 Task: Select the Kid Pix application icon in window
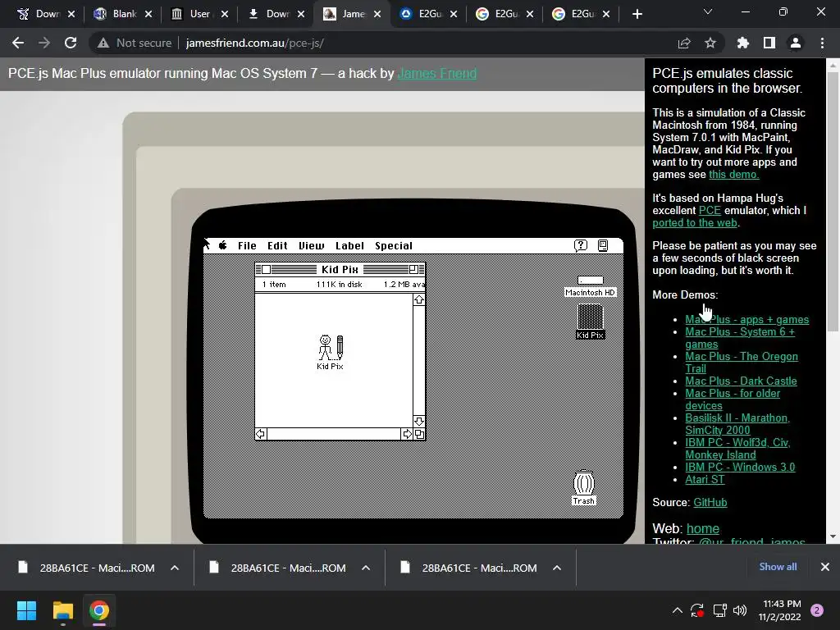point(331,352)
